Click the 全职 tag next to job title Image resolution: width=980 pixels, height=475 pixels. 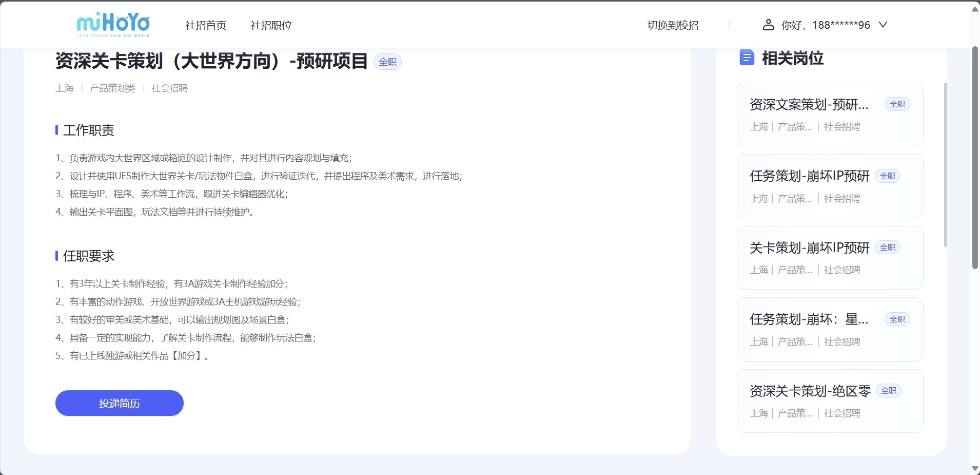pyautogui.click(x=387, y=62)
